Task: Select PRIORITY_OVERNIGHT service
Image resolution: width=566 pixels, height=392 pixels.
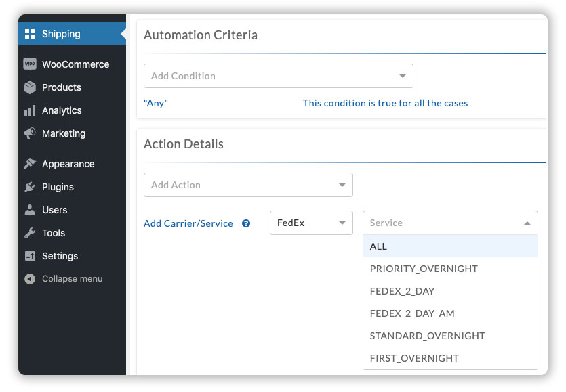Action: tap(450, 269)
